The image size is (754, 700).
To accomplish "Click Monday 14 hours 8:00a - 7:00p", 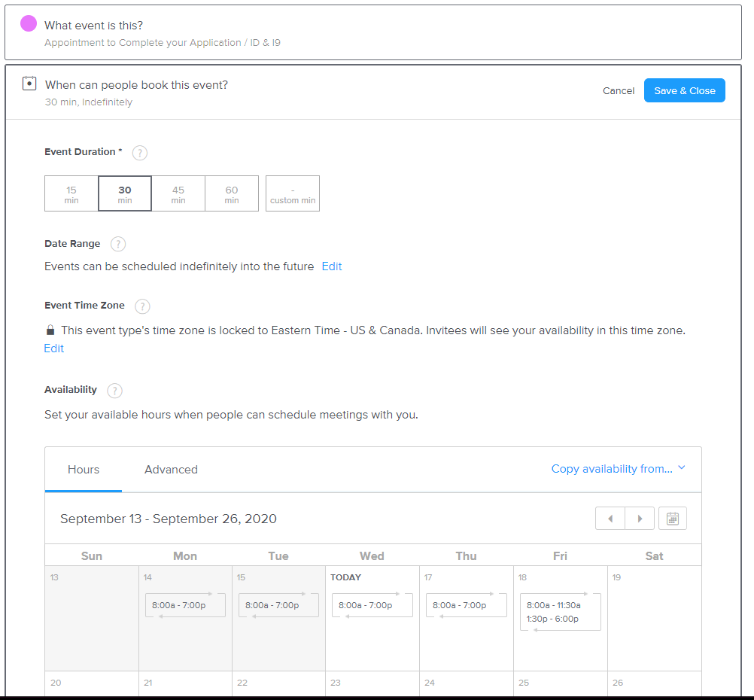I will pyautogui.click(x=186, y=605).
